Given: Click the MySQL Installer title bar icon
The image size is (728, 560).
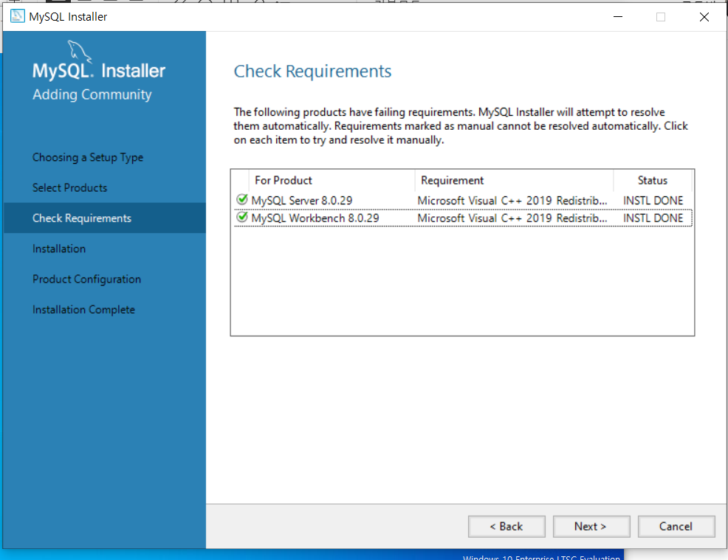Looking at the screenshot, I should coord(17,16).
